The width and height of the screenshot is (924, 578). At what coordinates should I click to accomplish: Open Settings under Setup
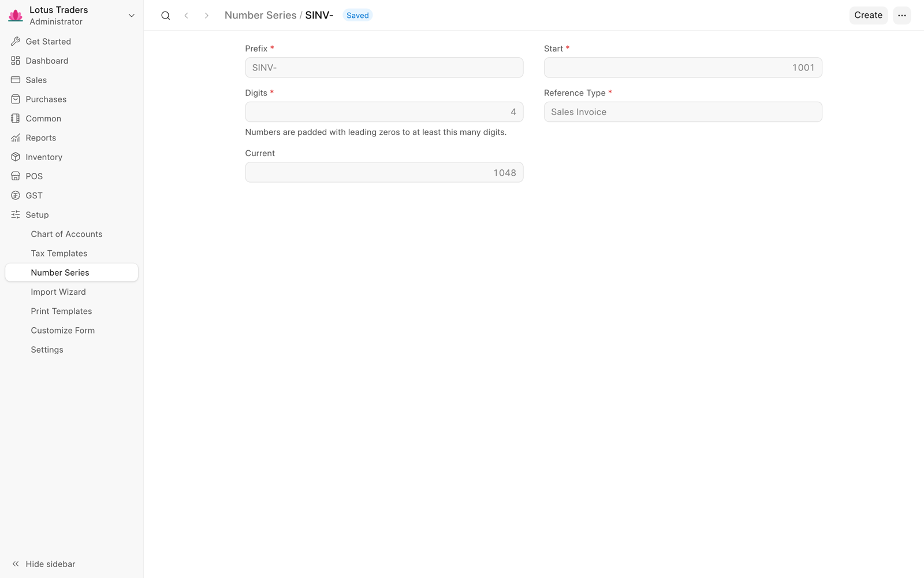[x=72, y=350]
